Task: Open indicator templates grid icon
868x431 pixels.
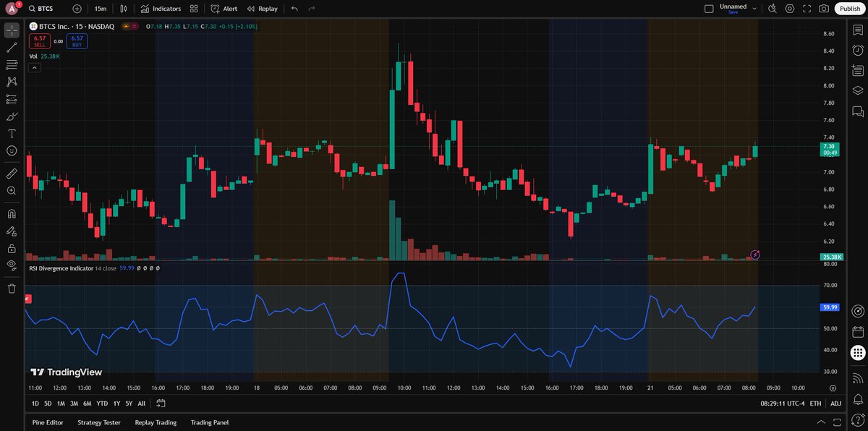Action: 194,9
